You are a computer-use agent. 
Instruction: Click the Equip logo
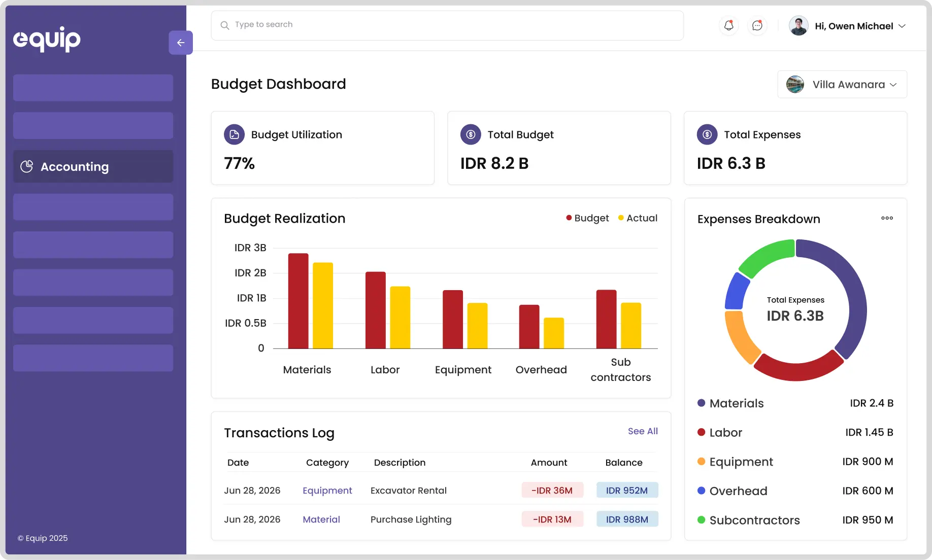click(x=47, y=39)
